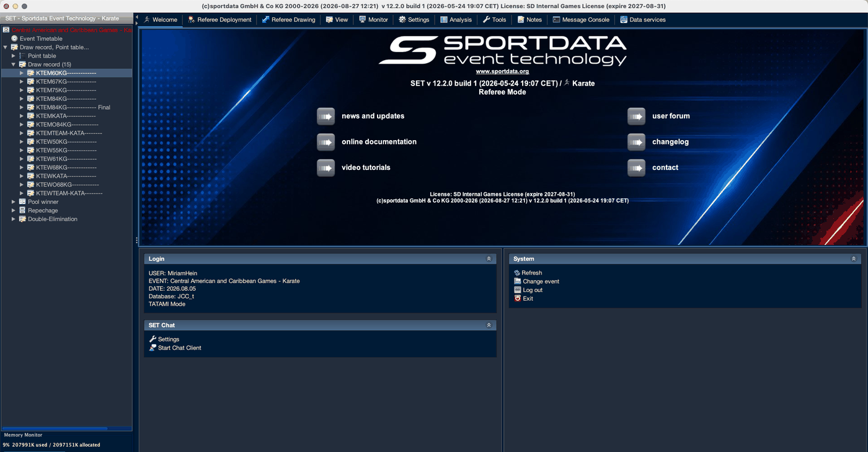Follow the www.sportdata.org link
The image size is (868, 452).
click(x=502, y=71)
